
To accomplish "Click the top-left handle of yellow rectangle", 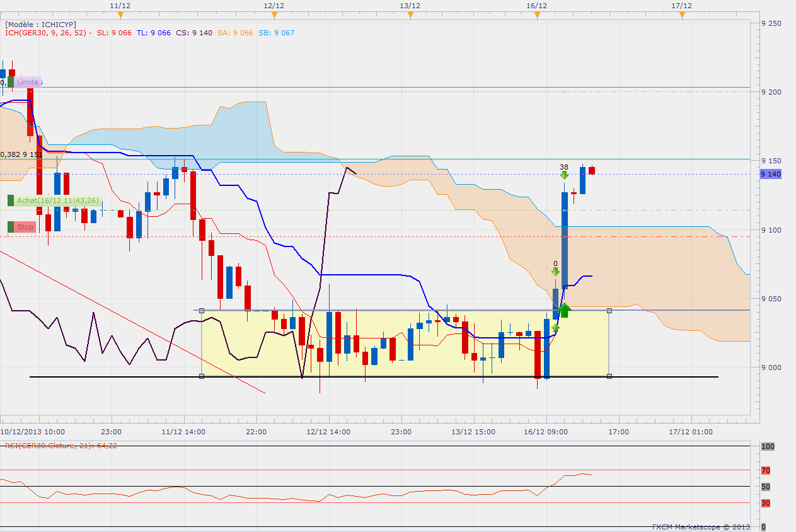I will pos(202,311).
